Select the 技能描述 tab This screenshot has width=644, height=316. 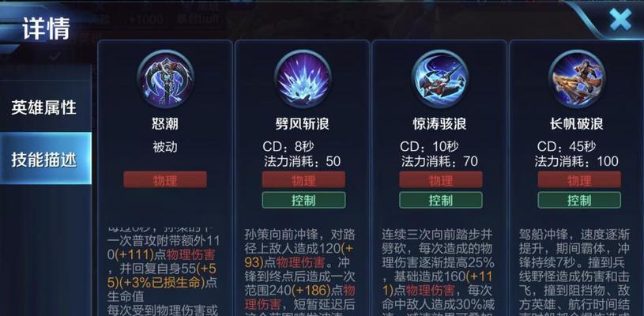tap(45, 159)
